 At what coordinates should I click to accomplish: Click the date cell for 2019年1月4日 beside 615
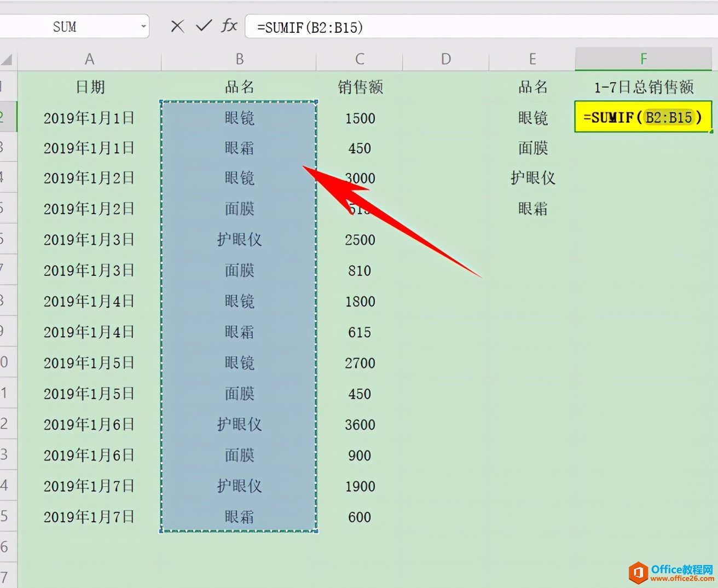coord(89,332)
